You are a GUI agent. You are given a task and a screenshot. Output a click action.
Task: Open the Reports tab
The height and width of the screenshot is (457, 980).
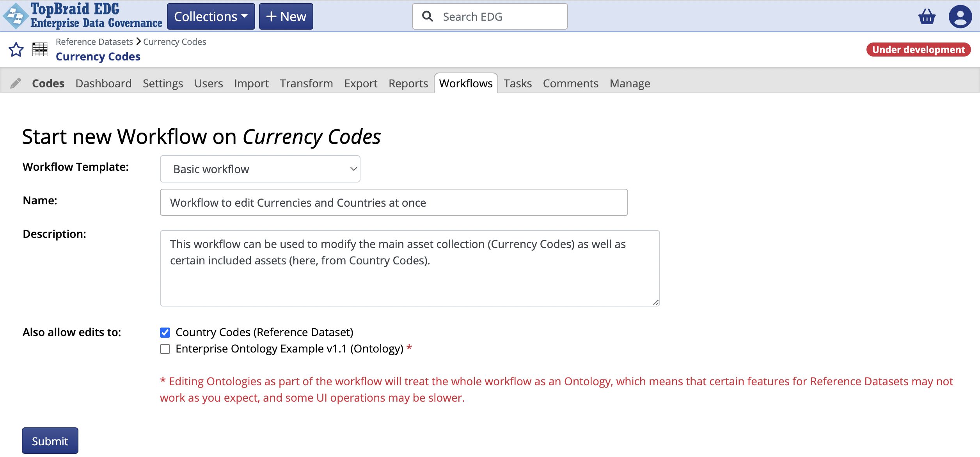[x=408, y=83]
